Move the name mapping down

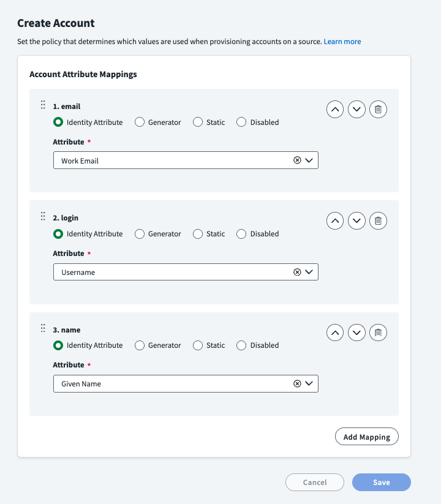tap(356, 333)
